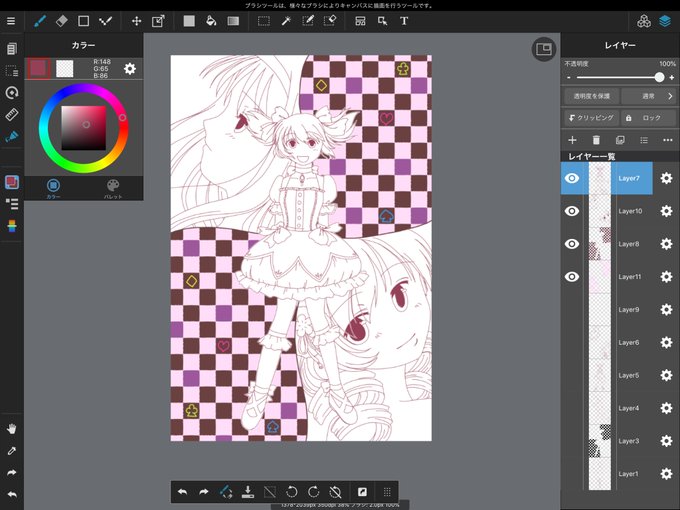This screenshot has height=510, width=680.
Task: Switch to the パレット tab
Action: pos(113,189)
